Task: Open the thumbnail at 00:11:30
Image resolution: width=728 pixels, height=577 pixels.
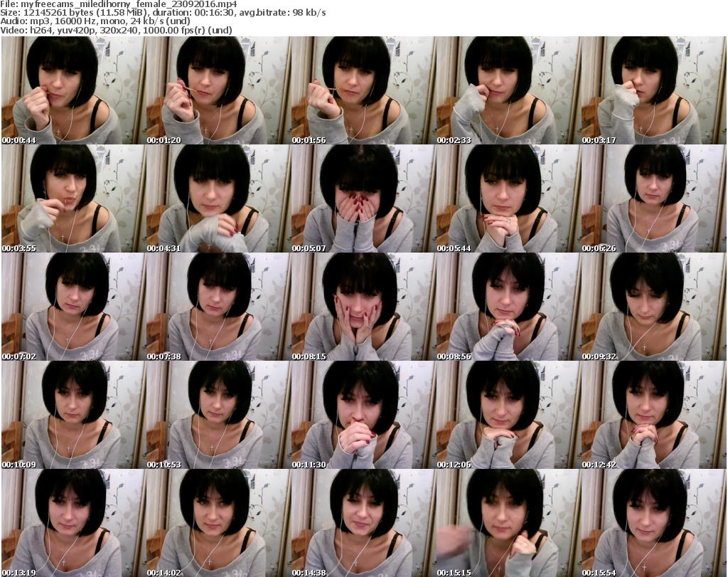Action: tap(363, 415)
